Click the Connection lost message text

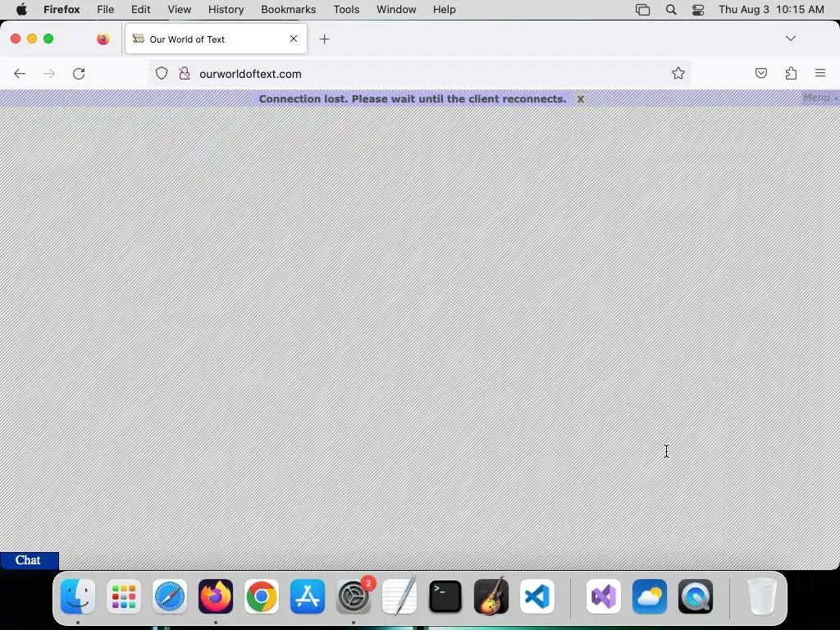tap(413, 98)
